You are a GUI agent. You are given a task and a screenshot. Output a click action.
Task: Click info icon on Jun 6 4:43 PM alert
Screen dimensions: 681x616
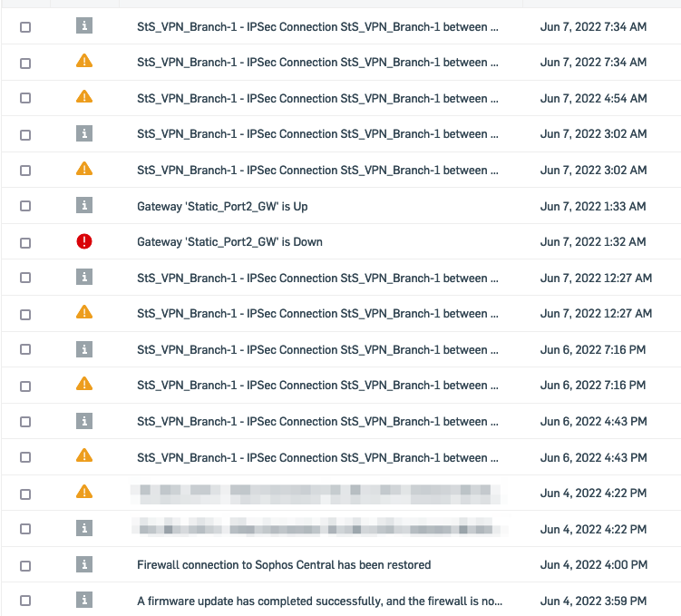[84, 421]
